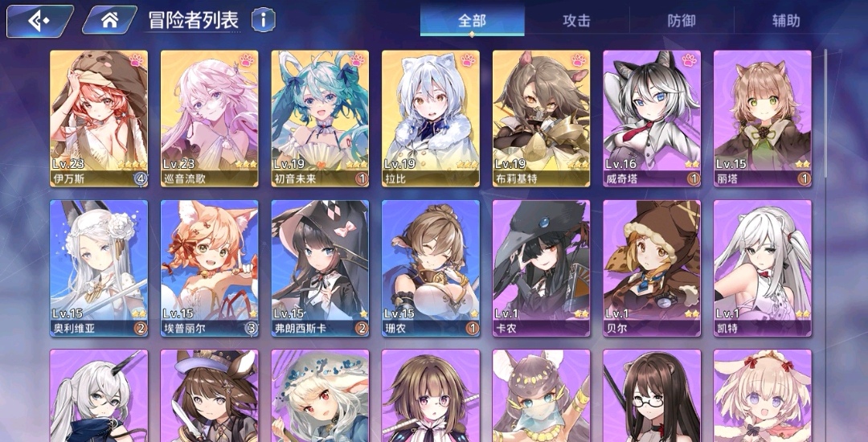
Task: Go to the home screen icon
Action: [109, 21]
